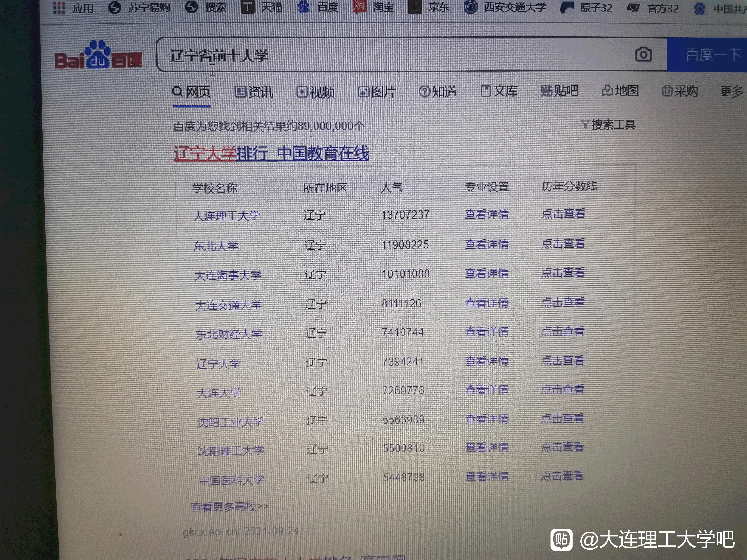
Task: Click the Baidu logo
Action: coord(98,55)
